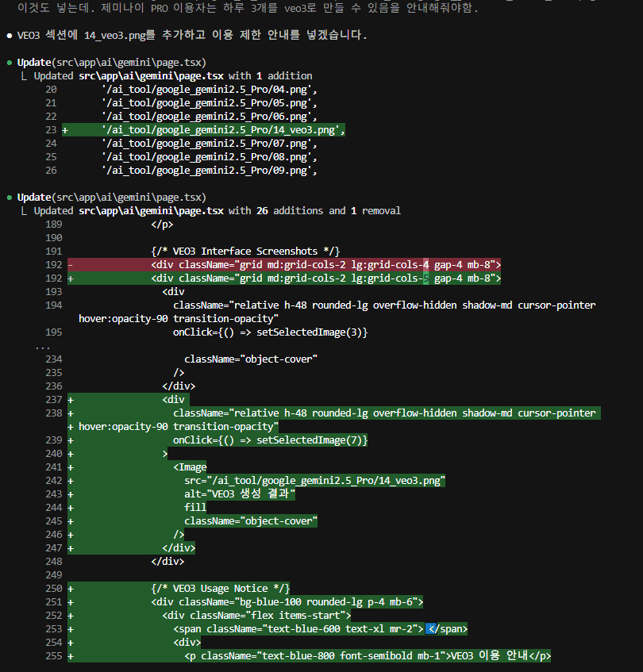
Task: Click the green bullet of the first Update entry
Action: click(9, 62)
